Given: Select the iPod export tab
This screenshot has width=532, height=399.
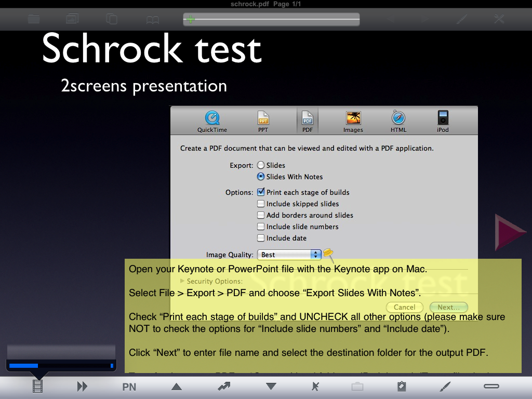Looking at the screenshot, I should pos(443,122).
